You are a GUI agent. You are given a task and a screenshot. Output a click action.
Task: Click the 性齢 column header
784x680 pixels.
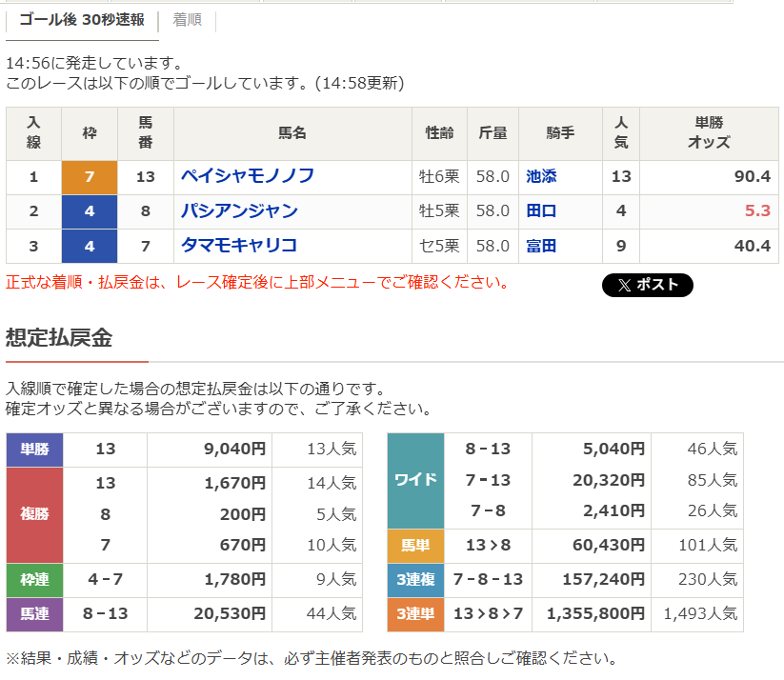[439, 133]
